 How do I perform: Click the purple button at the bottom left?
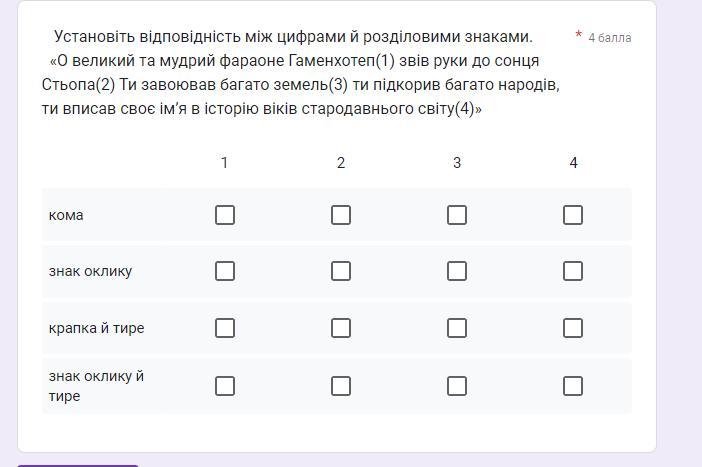coord(78,464)
